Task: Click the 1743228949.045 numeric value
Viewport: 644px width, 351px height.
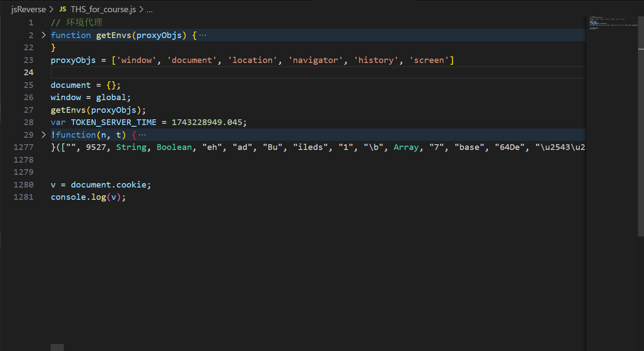Action: pos(207,122)
